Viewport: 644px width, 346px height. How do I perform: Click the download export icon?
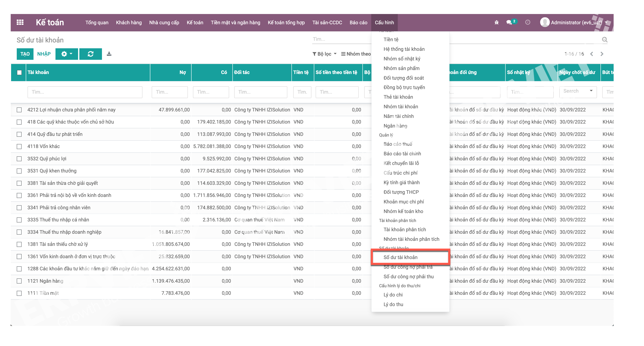pyautogui.click(x=109, y=54)
